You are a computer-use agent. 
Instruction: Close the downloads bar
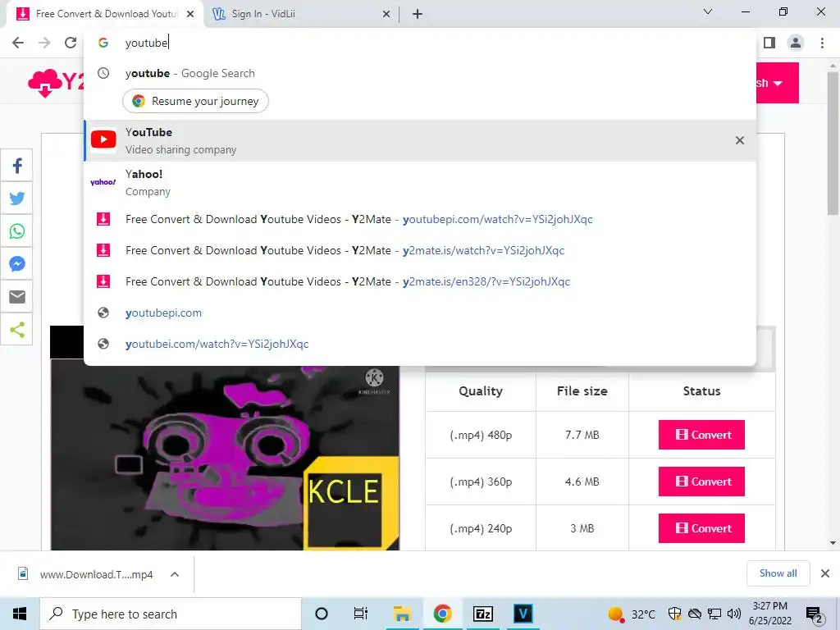825,573
